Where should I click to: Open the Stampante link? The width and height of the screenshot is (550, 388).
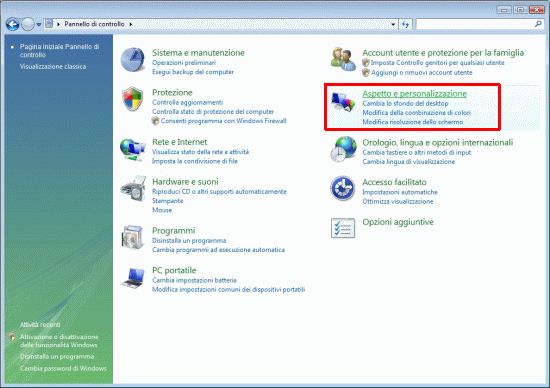pos(167,201)
